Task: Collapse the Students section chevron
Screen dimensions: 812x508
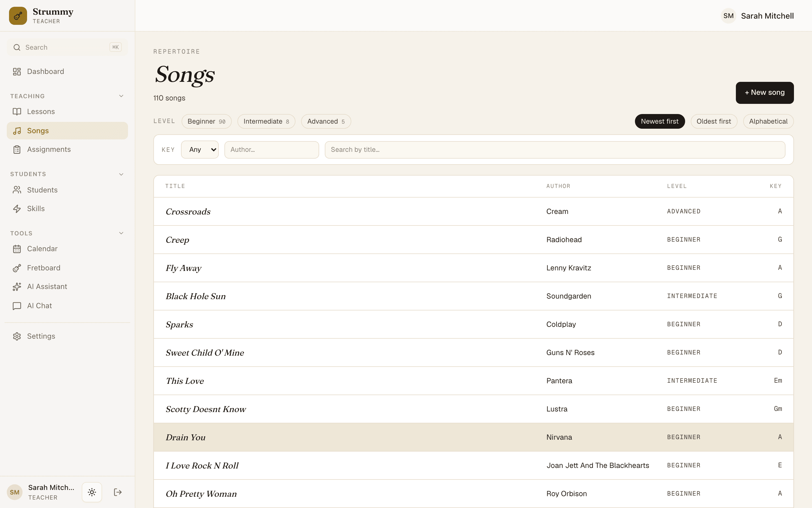Action: 121,174
